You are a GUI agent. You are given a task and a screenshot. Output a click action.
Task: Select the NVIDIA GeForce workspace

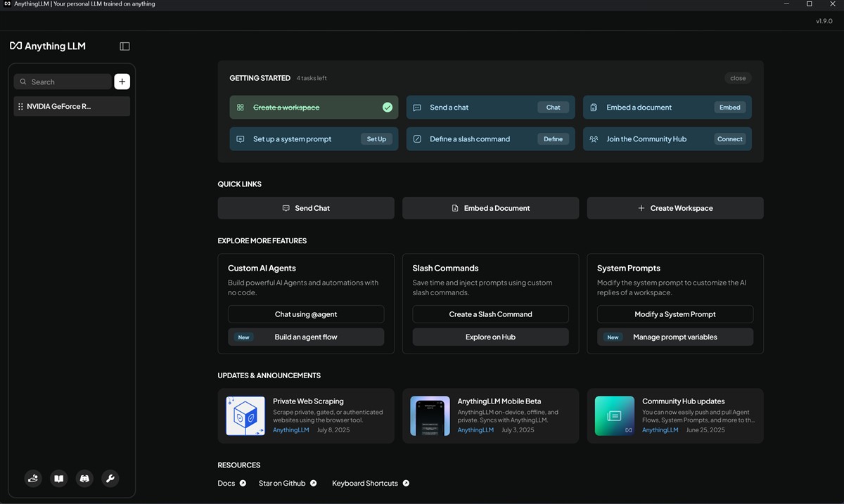coord(59,107)
